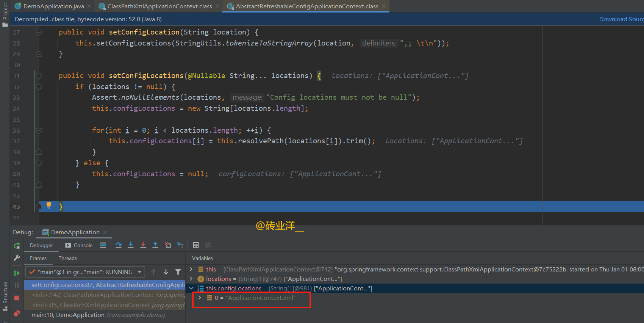Click the Console tab icon
Viewport: 644px width, 323px height.
pyautogui.click(x=68, y=245)
